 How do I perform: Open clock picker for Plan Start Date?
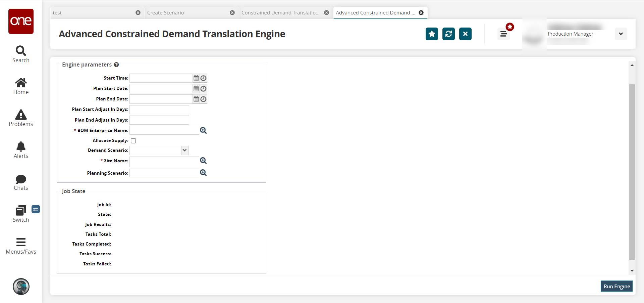[x=203, y=89]
